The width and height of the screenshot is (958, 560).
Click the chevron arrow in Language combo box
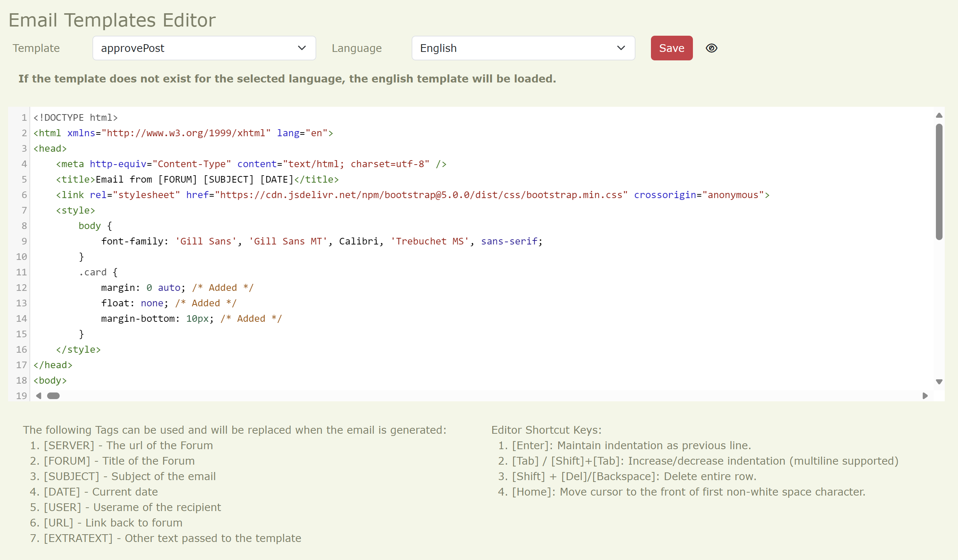[621, 48]
